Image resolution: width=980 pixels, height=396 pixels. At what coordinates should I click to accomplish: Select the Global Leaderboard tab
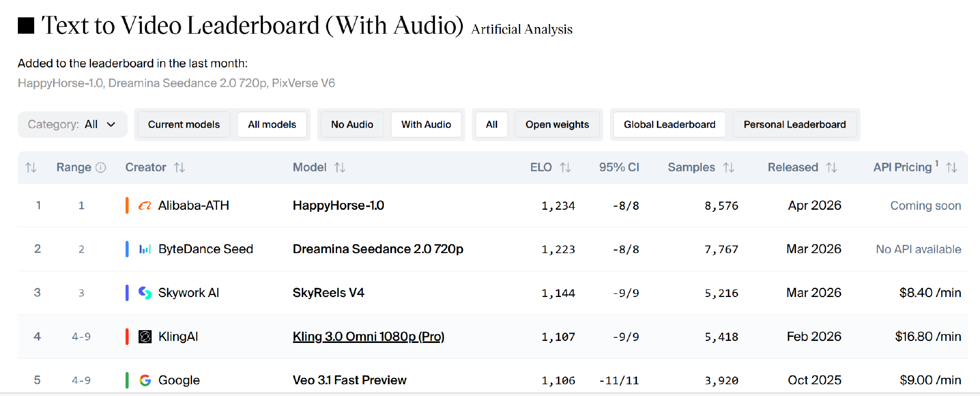pyautogui.click(x=669, y=125)
